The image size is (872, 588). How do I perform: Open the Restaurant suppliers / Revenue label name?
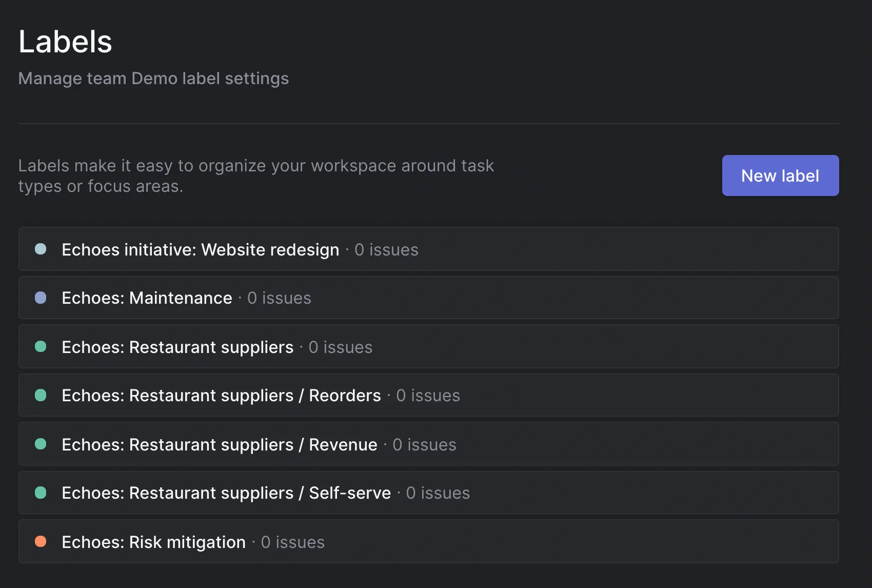(219, 444)
